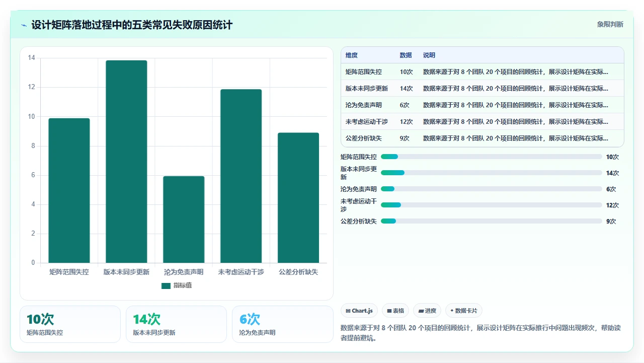The image size is (644, 363).
Task: Click the 矩阵范围失控 progress row label
Action: 359,157
